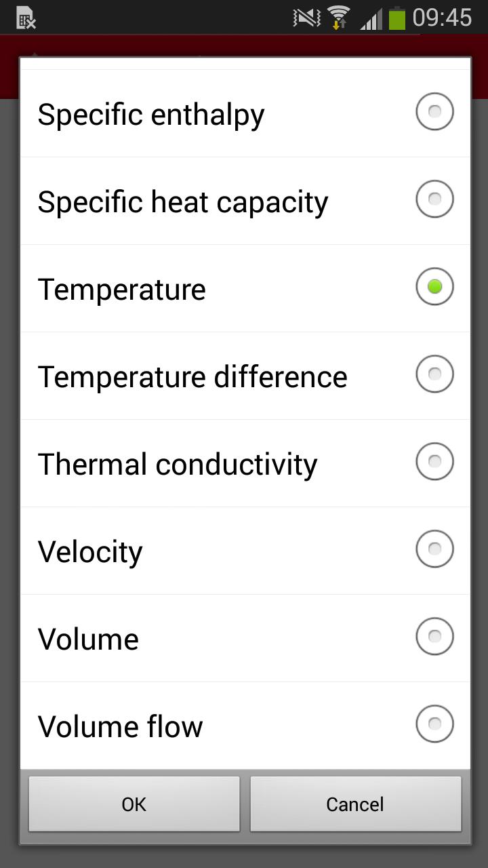Tap the vibrate mode status icon

(306, 18)
